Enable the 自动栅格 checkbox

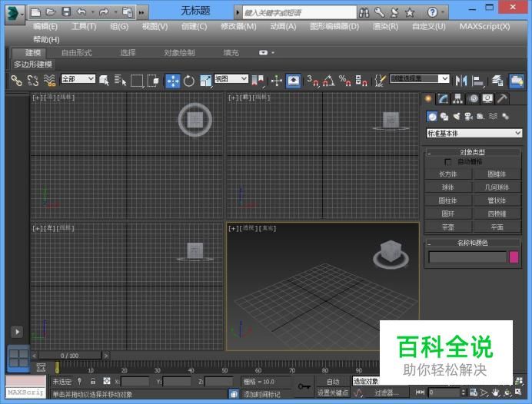tap(449, 162)
